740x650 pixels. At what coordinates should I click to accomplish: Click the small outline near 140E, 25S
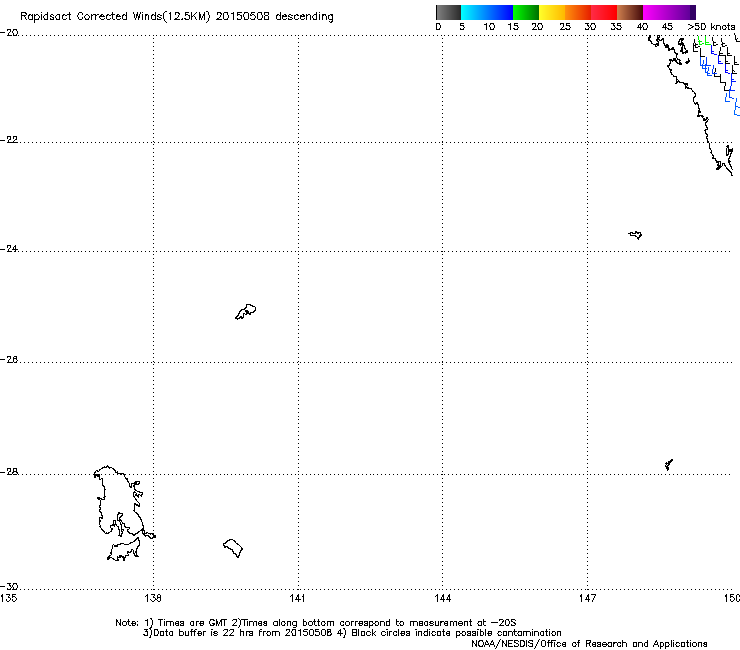click(x=246, y=312)
